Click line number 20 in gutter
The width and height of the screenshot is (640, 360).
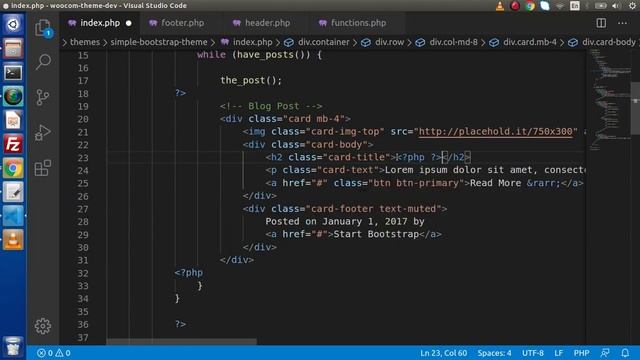pyautogui.click(x=83, y=119)
